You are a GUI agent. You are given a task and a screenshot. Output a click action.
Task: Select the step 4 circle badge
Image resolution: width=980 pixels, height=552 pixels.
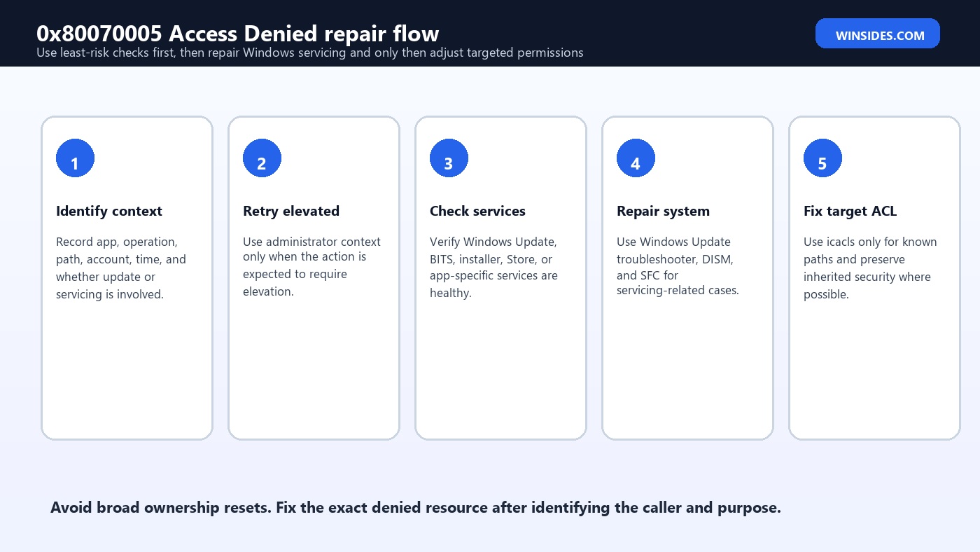(x=636, y=158)
